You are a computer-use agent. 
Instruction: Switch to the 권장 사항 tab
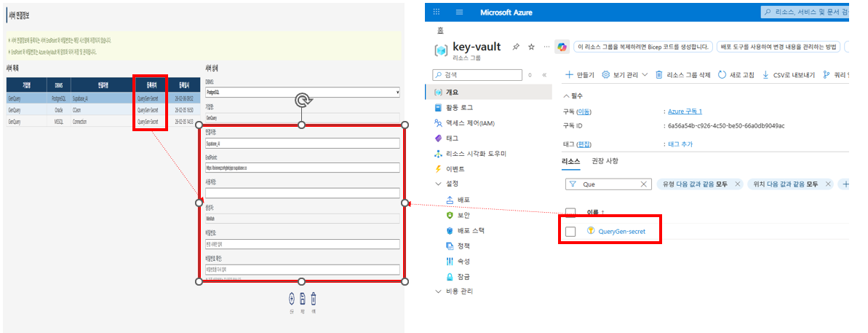pos(605,161)
